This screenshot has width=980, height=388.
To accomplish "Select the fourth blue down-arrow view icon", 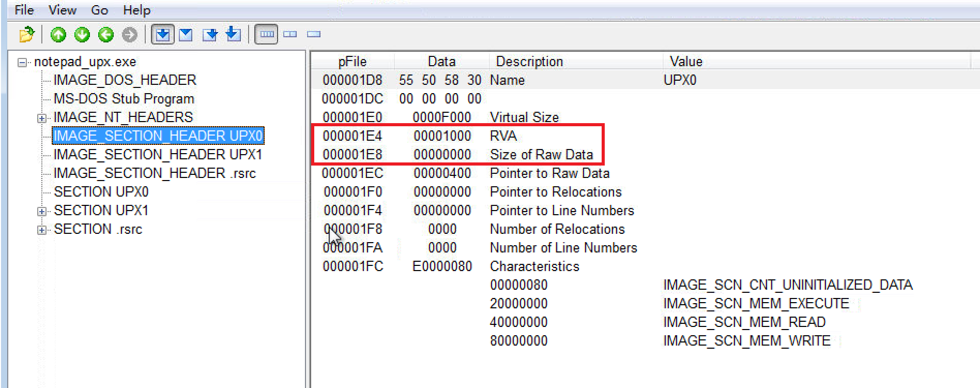I will click(233, 34).
